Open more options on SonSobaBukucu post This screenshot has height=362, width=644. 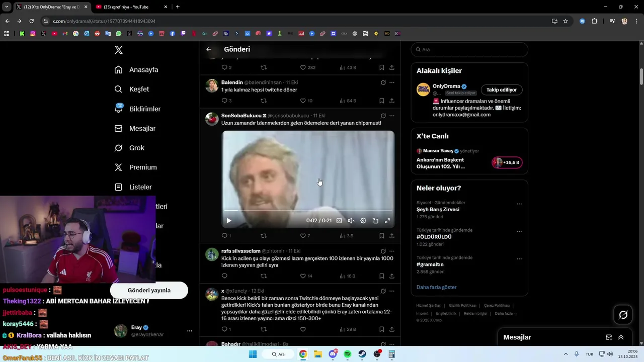(392, 116)
